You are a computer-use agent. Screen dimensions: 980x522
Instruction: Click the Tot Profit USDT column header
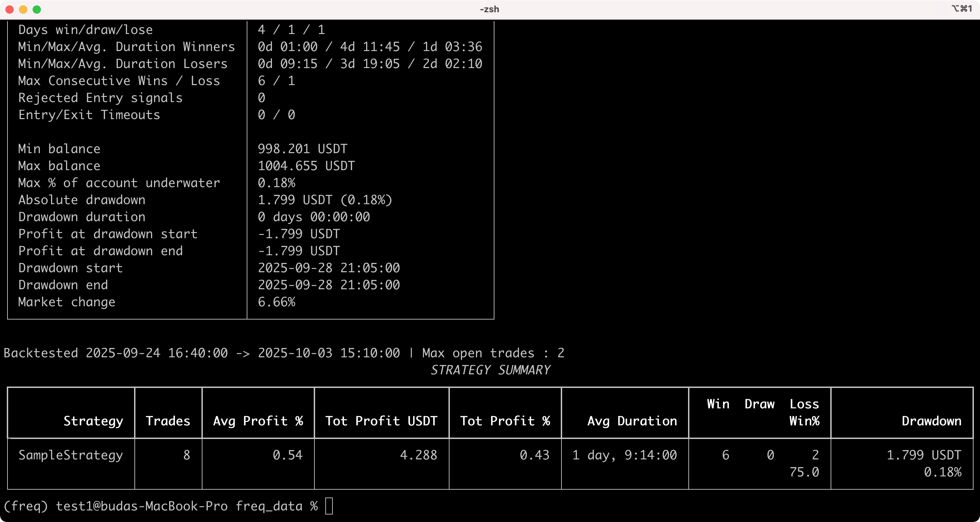pos(381,421)
